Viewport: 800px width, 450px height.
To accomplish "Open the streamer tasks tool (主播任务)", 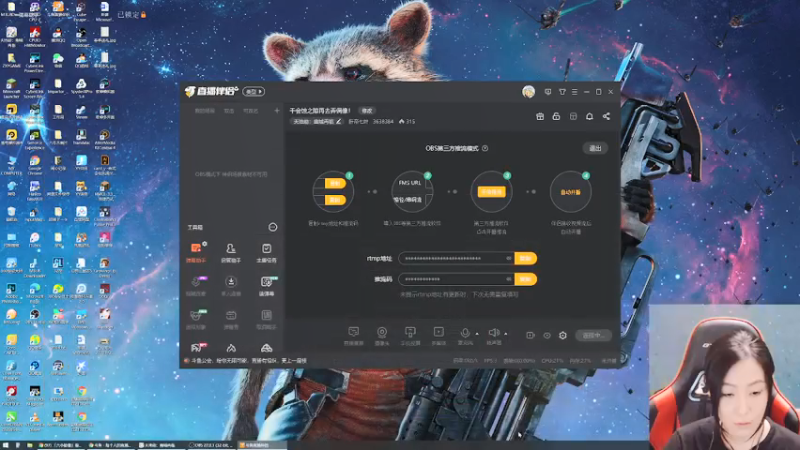I will (x=266, y=252).
